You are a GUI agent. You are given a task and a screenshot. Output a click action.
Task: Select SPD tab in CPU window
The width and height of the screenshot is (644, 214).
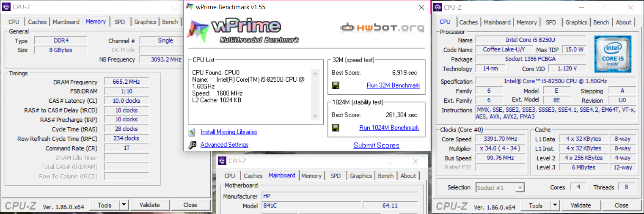[551, 22]
